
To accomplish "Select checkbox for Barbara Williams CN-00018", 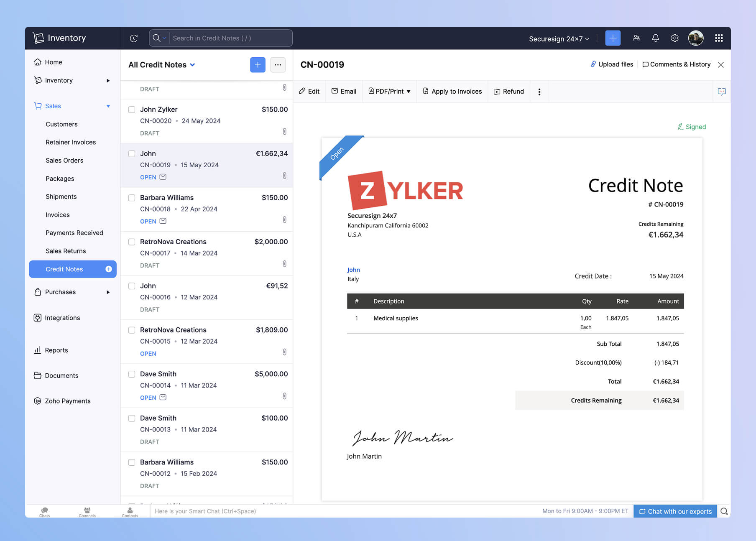I will 132,198.
